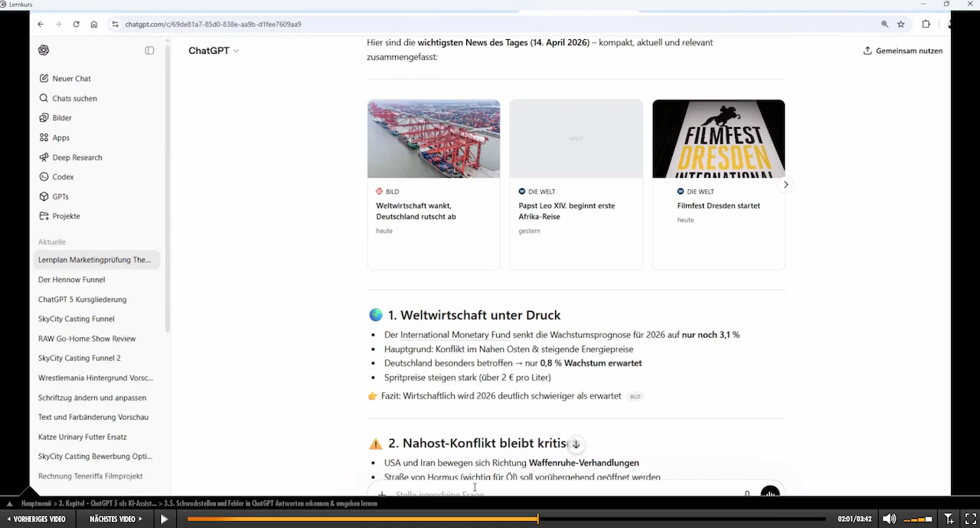Click the orange video progress bar

(x=505, y=519)
